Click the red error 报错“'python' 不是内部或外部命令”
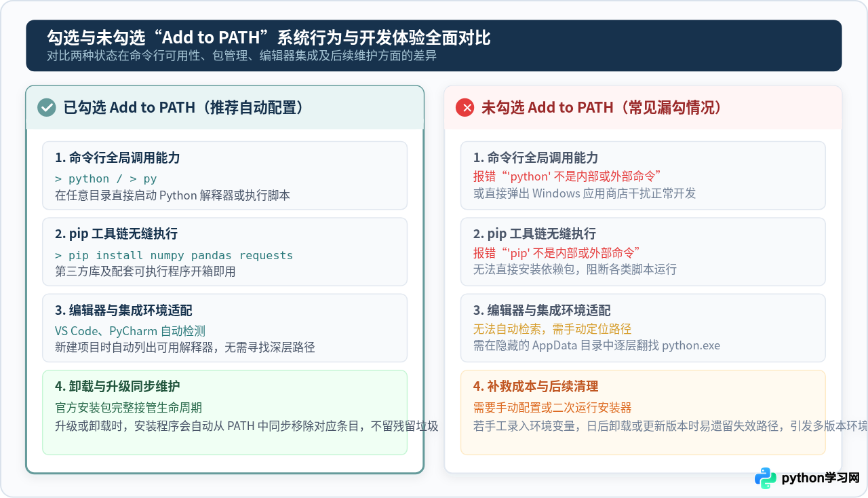 click(x=567, y=176)
